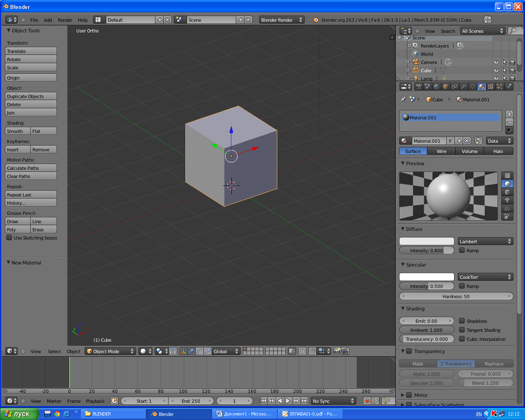
Task: Open the All Scenes outliner dropdown
Action: 483,31
